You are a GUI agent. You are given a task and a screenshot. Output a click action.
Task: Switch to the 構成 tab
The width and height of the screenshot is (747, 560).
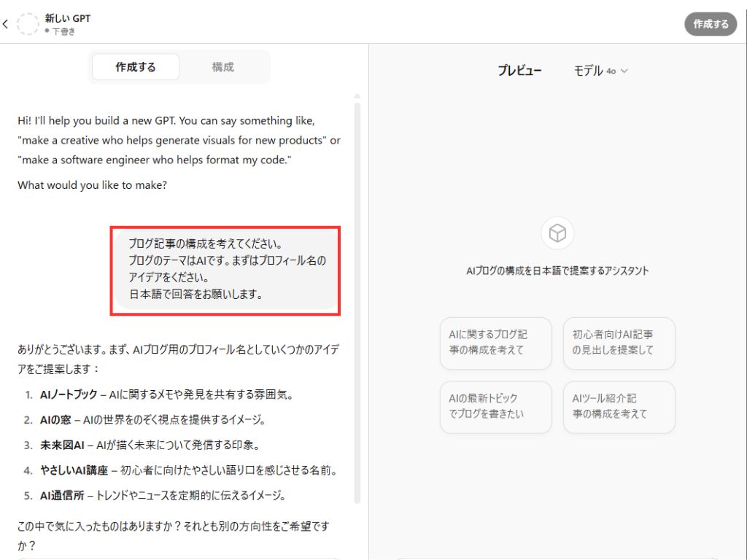click(x=223, y=67)
